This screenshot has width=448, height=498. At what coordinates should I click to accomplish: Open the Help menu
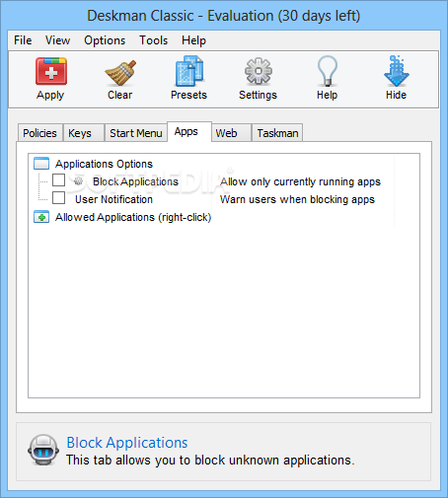click(193, 40)
